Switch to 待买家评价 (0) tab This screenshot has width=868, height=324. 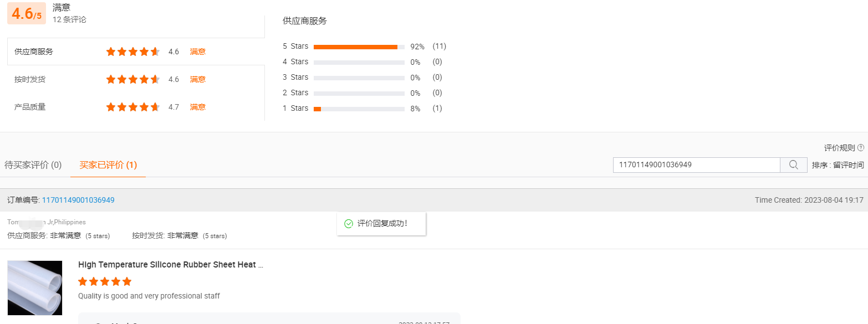33,165
